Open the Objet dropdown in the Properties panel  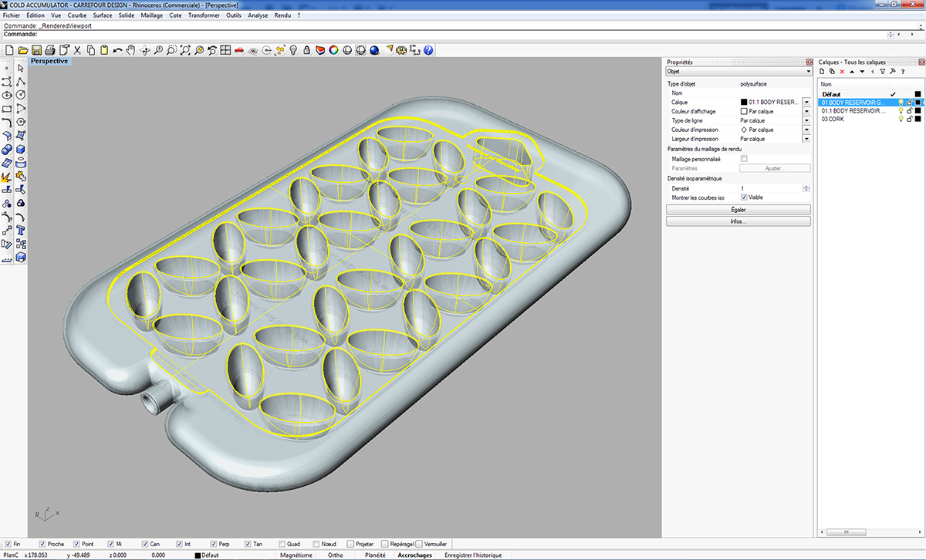807,70
